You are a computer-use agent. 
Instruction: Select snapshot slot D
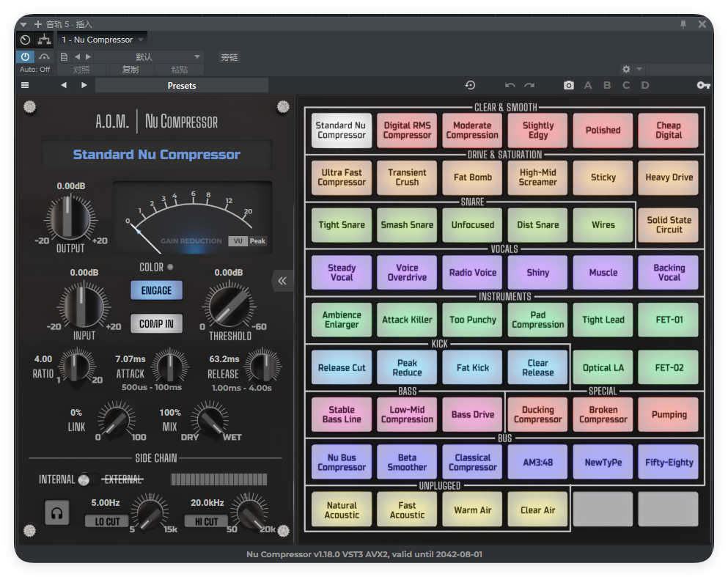(x=645, y=85)
